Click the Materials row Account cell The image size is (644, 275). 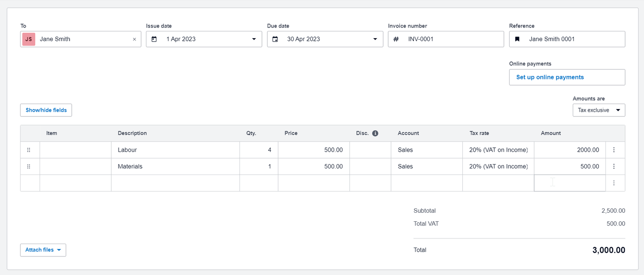(426, 166)
